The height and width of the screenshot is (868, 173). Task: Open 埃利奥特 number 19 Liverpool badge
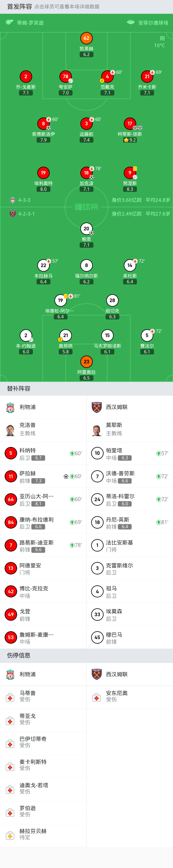pyautogui.click(x=43, y=173)
